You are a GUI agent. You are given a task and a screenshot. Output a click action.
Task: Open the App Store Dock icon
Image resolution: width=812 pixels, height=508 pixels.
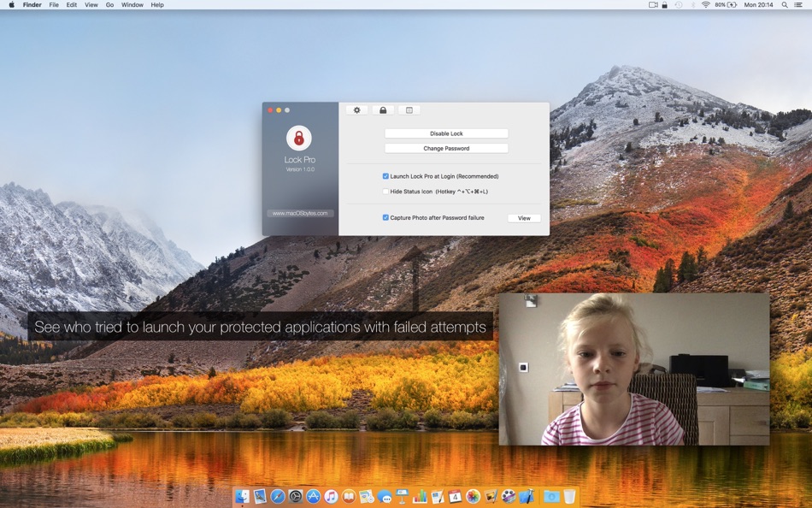pyautogui.click(x=314, y=496)
